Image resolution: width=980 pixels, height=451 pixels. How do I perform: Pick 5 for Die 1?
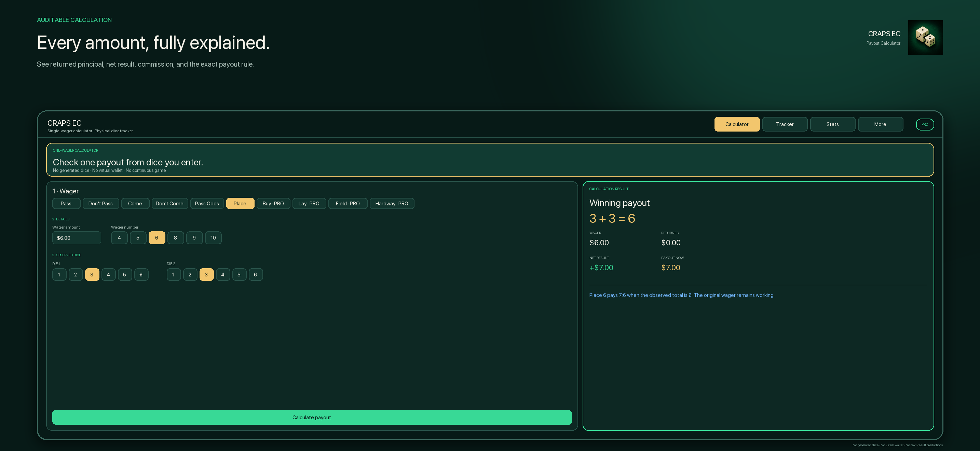click(x=125, y=275)
